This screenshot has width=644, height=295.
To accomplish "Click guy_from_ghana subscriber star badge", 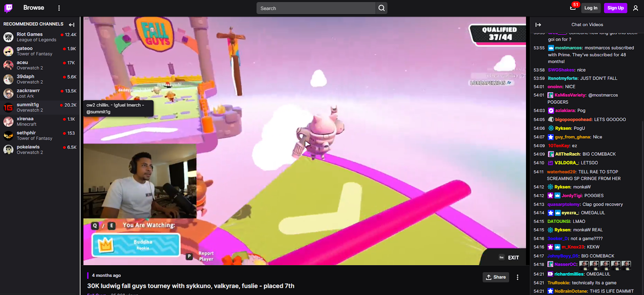I will point(551,137).
